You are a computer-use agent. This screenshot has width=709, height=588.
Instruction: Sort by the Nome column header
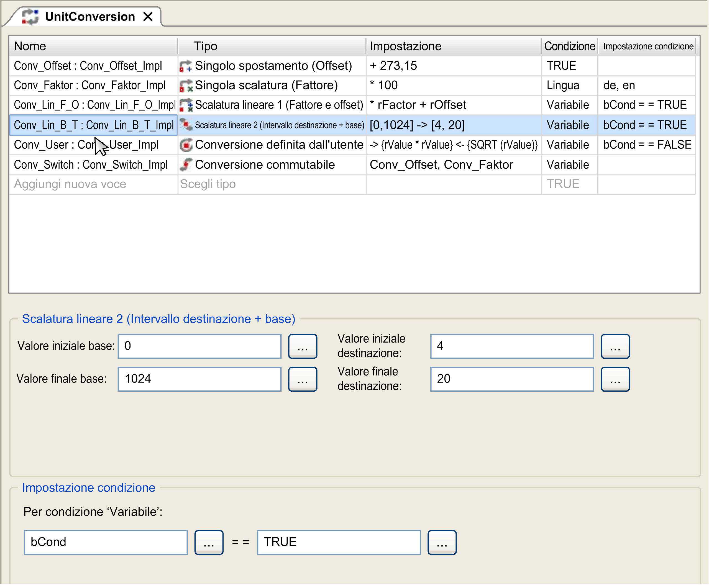tap(93, 46)
